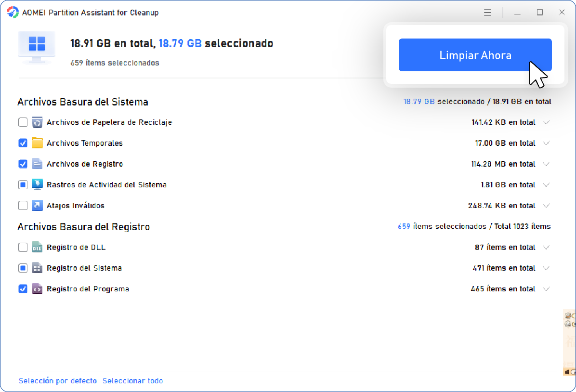
Task: Expand the Papelera de Reciclaje row chevron
Action: 546,122
